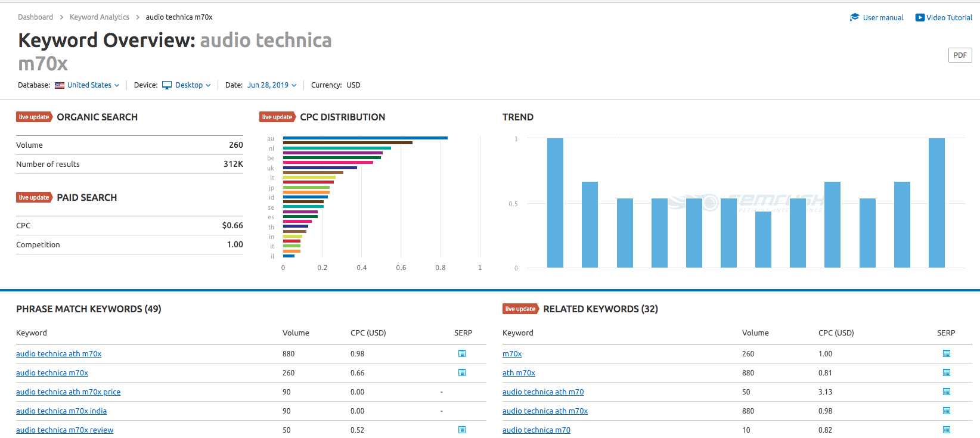The width and height of the screenshot is (980, 438).
Task: Open related keyword m70x
Action: (x=512, y=353)
